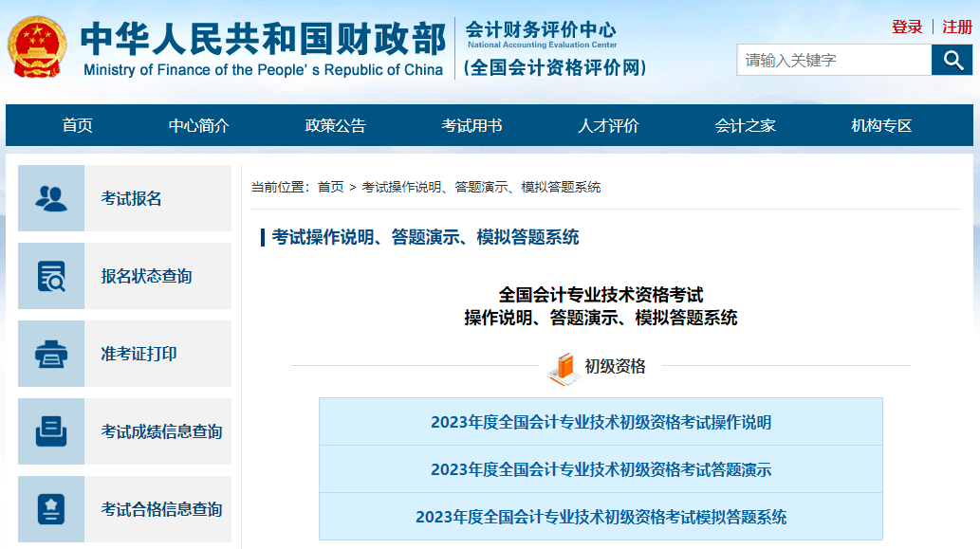Open the 政策公告 menu item
This screenshot has height=549, width=980.
pos(334,125)
